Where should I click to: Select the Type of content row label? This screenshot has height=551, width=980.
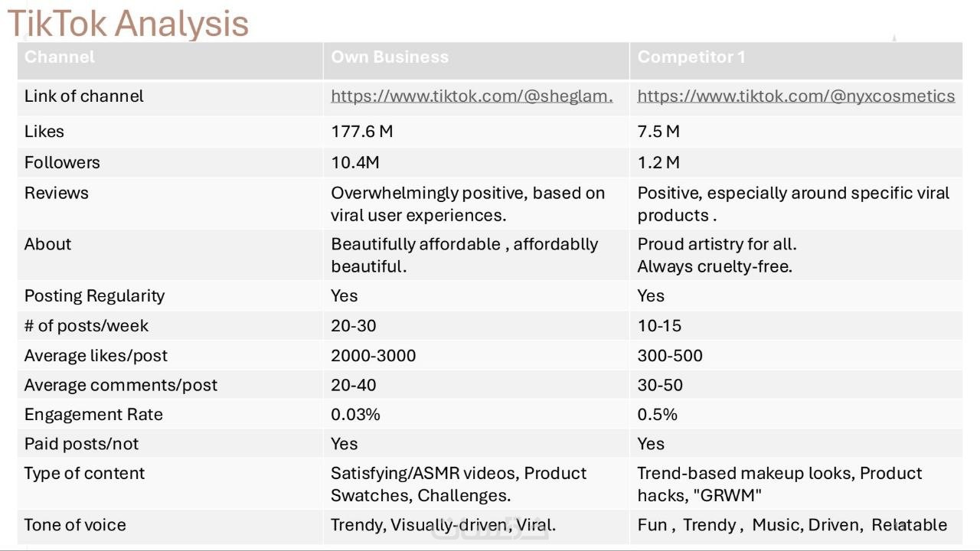click(84, 474)
